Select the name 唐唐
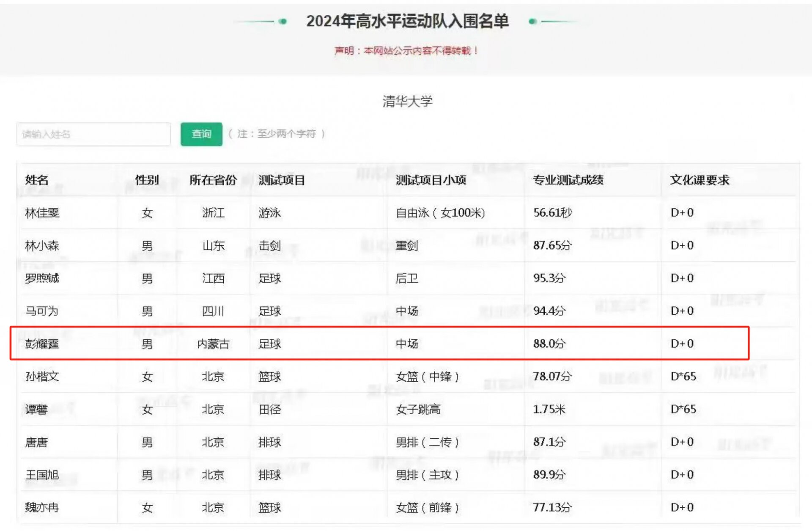Image resolution: width=812 pixels, height=531 pixels. pyautogui.click(x=36, y=442)
